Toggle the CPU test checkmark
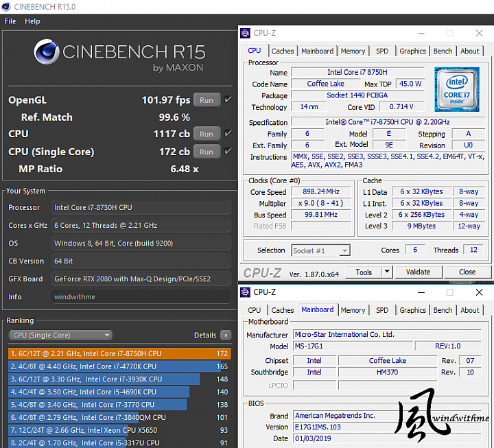Image resolution: width=494 pixels, height=448 pixels. point(228,134)
